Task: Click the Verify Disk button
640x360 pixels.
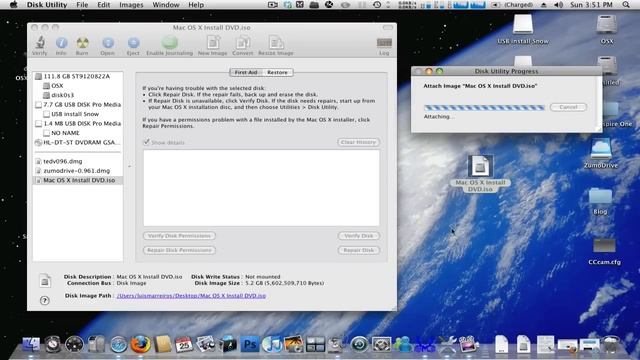Action: click(x=358, y=236)
